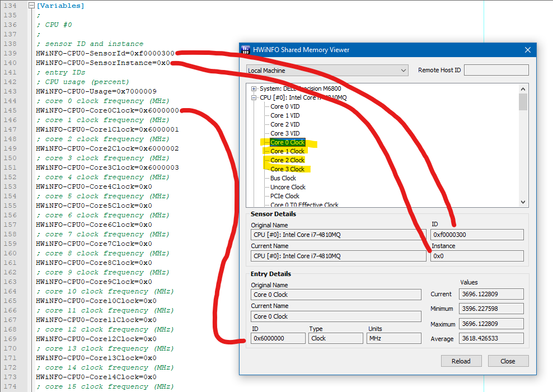Select Uncore Clock in the sensor tree
This screenshot has width=553, height=392.
(x=287, y=186)
